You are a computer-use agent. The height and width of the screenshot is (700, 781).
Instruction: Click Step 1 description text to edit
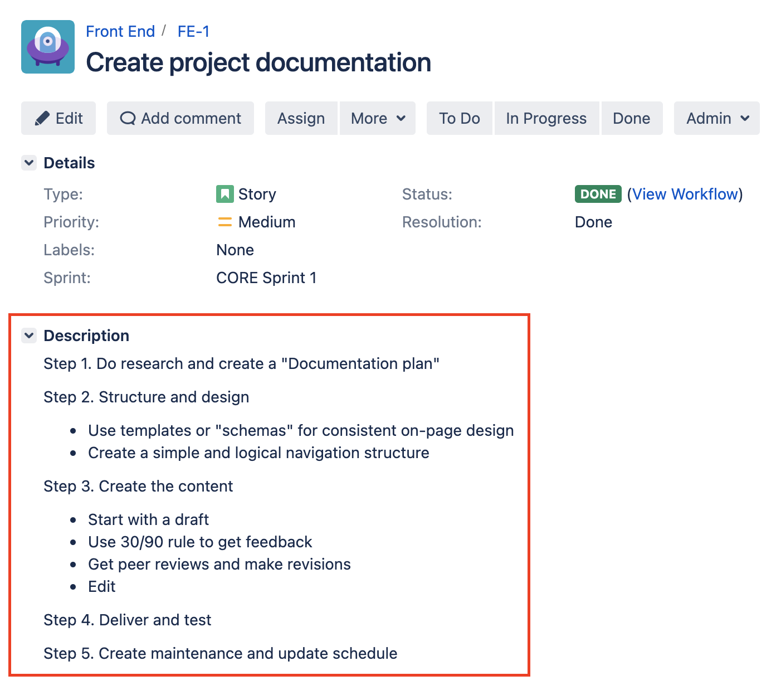point(241,363)
